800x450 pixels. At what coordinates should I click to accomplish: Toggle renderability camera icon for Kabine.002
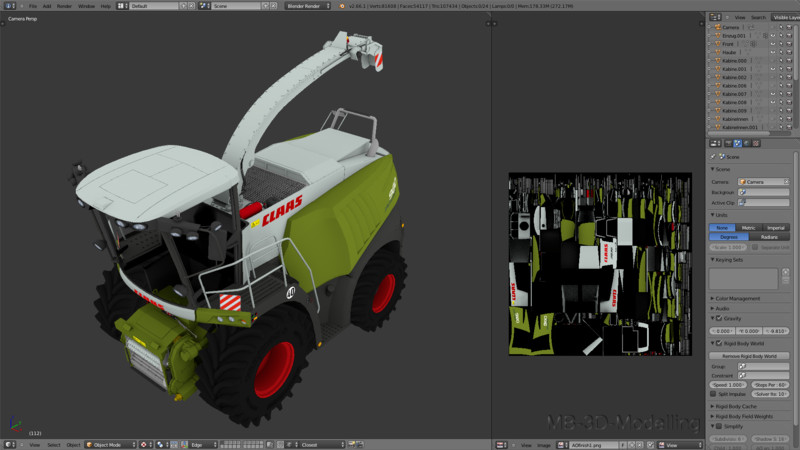click(789, 77)
